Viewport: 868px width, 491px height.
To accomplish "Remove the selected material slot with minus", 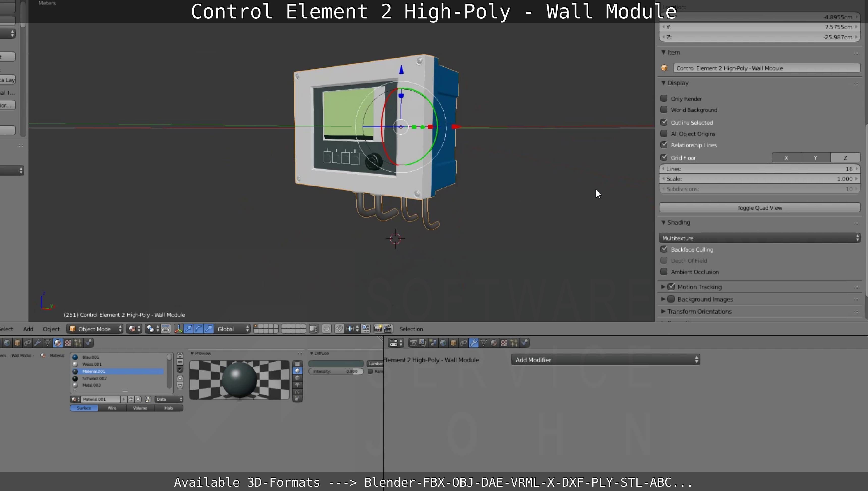I will tap(180, 362).
